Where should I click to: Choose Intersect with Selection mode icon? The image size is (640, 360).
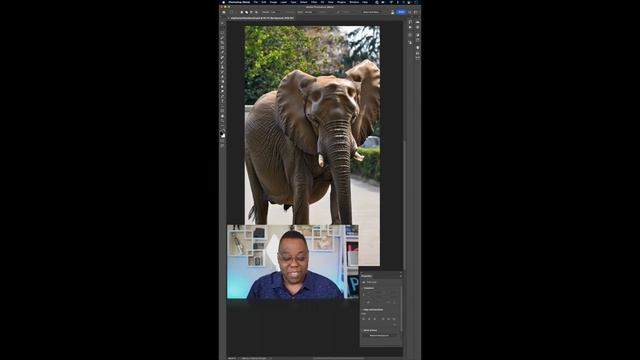click(256, 12)
